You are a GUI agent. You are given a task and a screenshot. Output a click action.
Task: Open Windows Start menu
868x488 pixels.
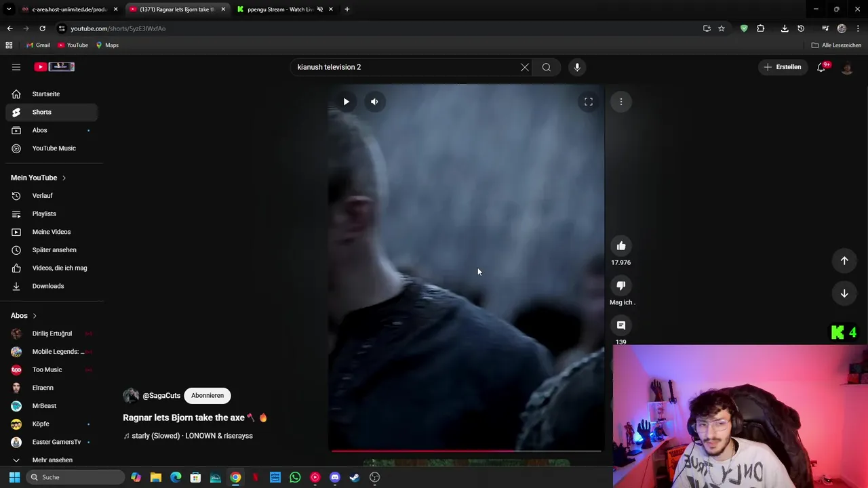point(15,478)
